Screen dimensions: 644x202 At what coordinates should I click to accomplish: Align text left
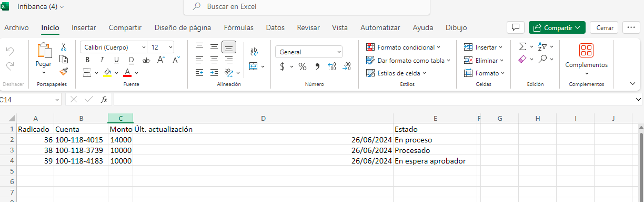click(x=199, y=60)
